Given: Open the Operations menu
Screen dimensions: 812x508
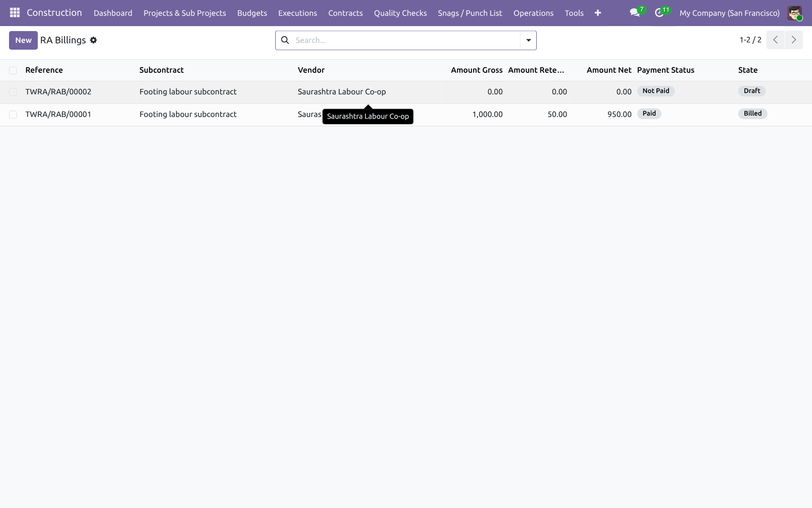Looking at the screenshot, I should coord(533,13).
